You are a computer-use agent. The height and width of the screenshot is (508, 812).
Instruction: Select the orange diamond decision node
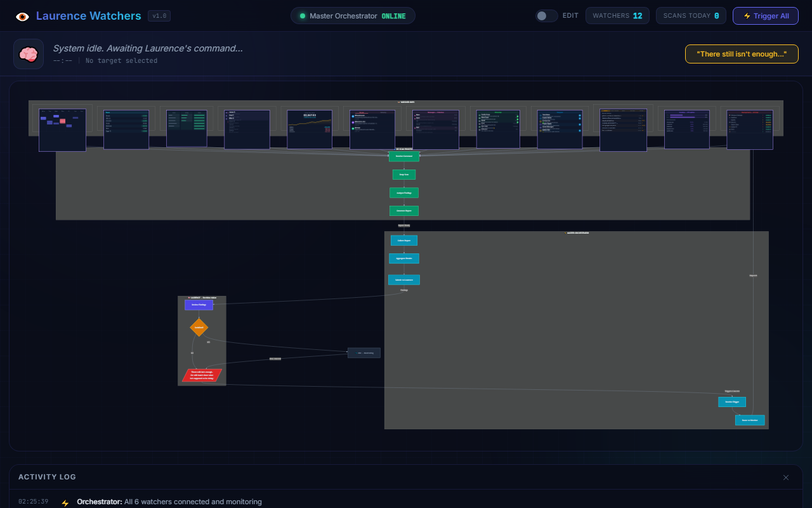pos(199,327)
